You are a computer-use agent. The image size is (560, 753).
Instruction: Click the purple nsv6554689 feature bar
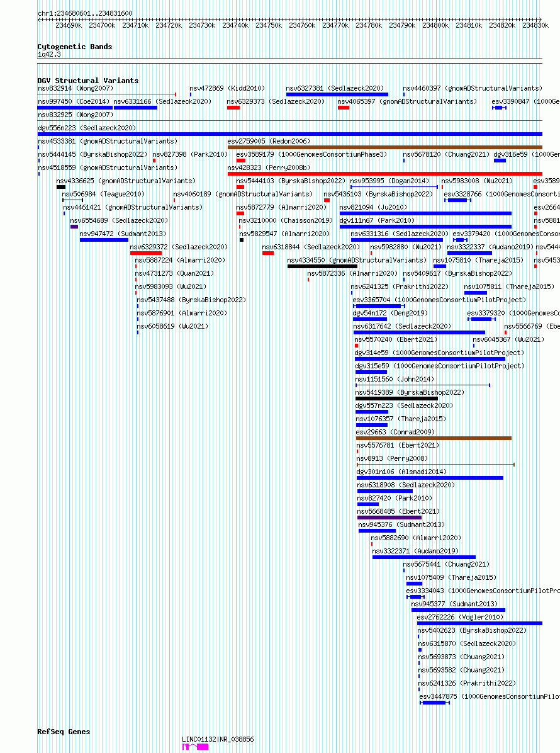74,227
